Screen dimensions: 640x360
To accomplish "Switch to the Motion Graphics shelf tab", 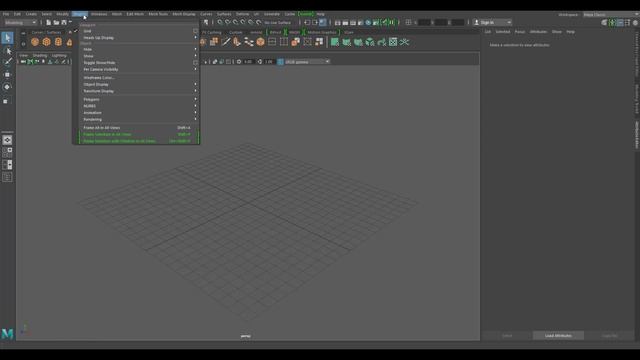I will [x=322, y=32].
